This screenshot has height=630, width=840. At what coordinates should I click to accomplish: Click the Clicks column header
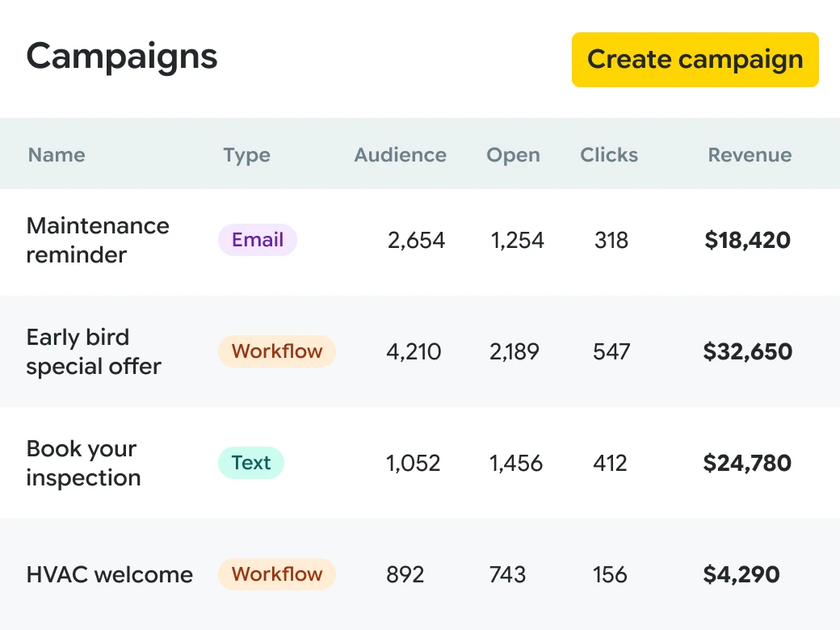click(609, 155)
